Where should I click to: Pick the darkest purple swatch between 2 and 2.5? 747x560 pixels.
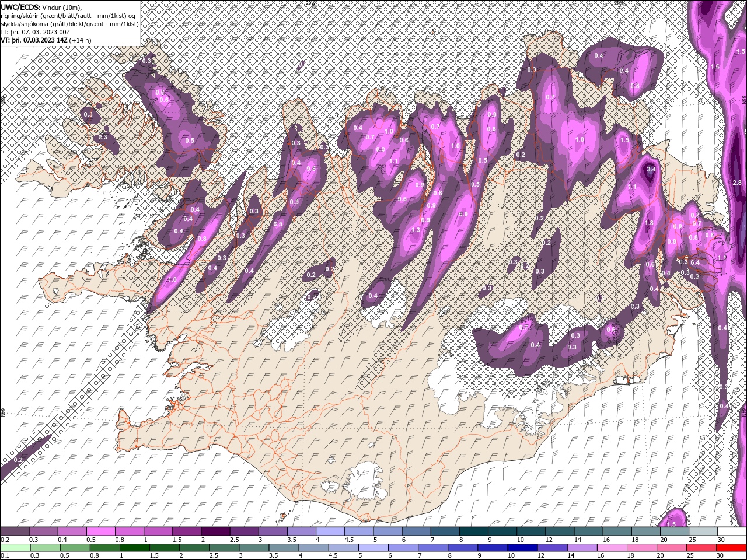(215, 531)
